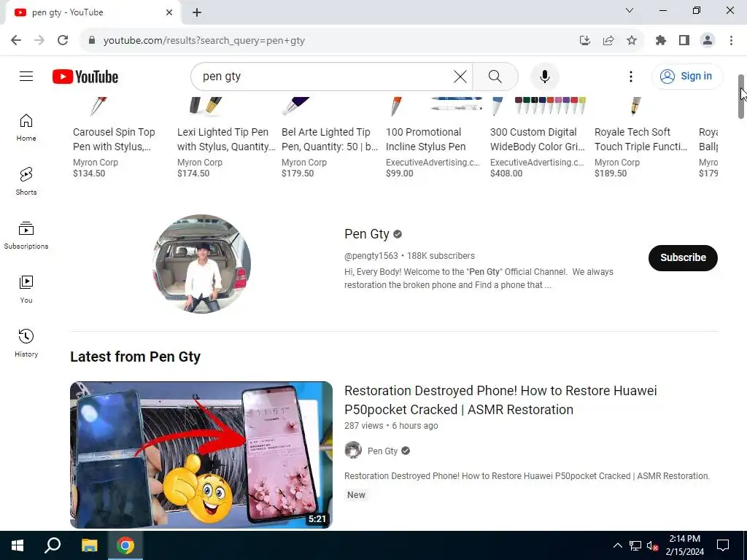Click the browser address bar URL
This screenshot has width=747, height=560.
coord(204,41)
